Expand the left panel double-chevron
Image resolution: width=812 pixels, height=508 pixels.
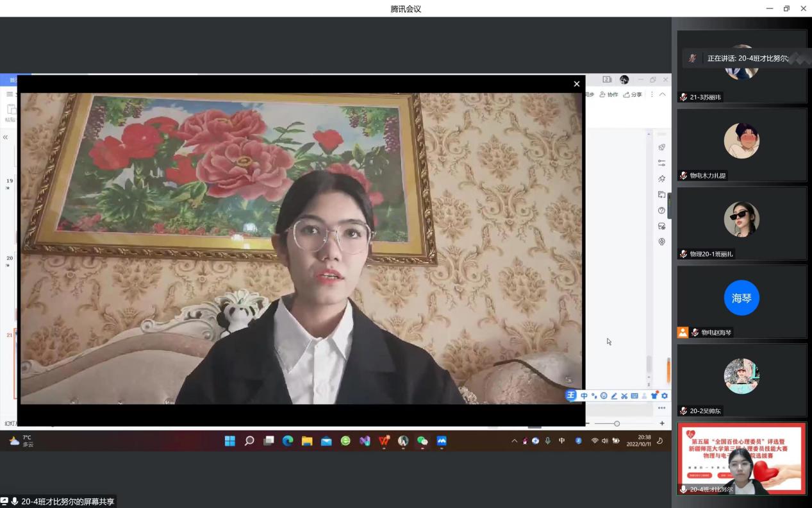(x=5, y=137)
